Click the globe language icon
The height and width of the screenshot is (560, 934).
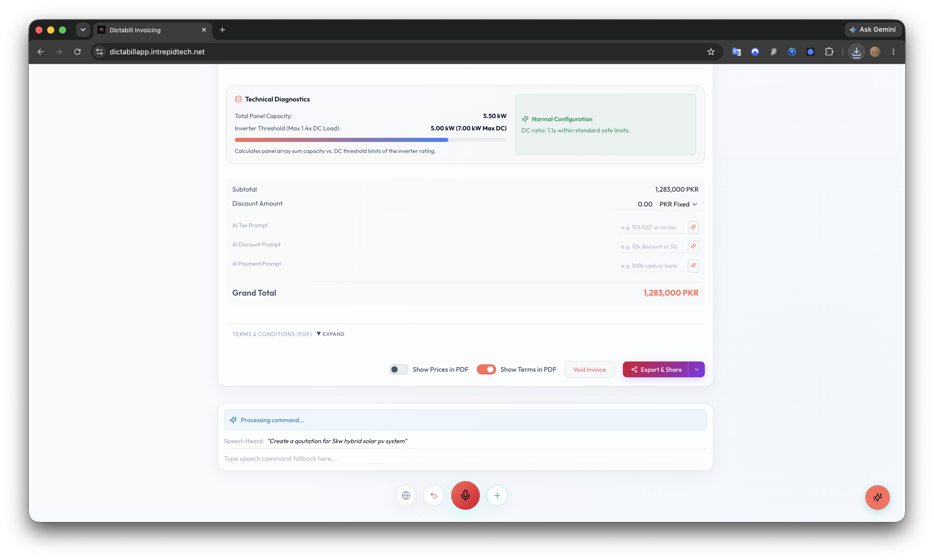tap(406, 495)
